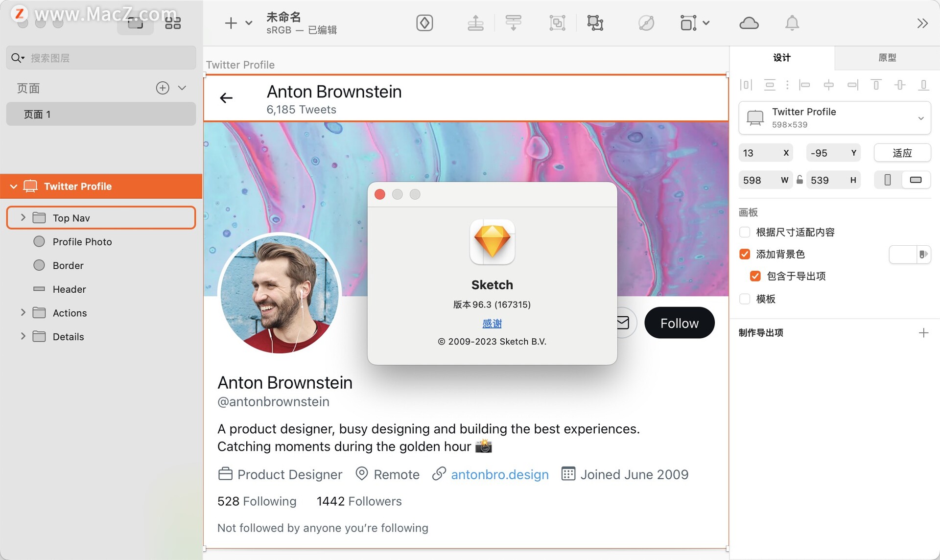This screenshot has height=560, width=940.
Task: Click the Ungroup layers toolbar icon
Action: [595, 23]
